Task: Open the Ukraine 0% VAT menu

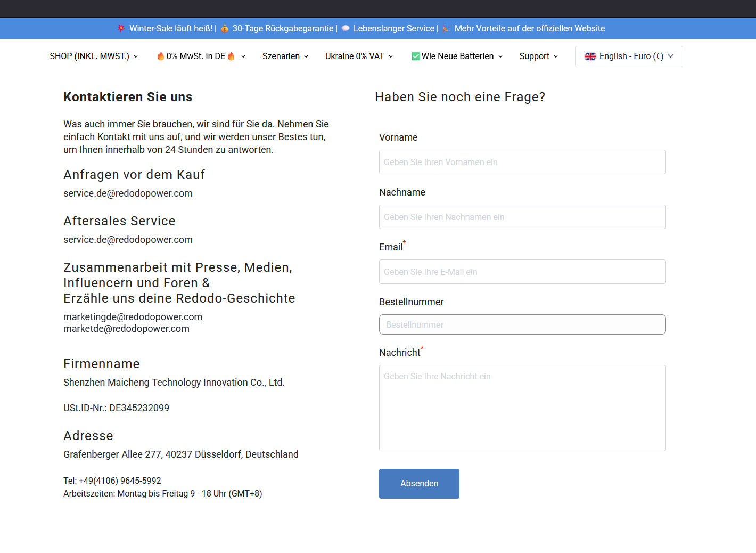Action: [x=359, y=56]
